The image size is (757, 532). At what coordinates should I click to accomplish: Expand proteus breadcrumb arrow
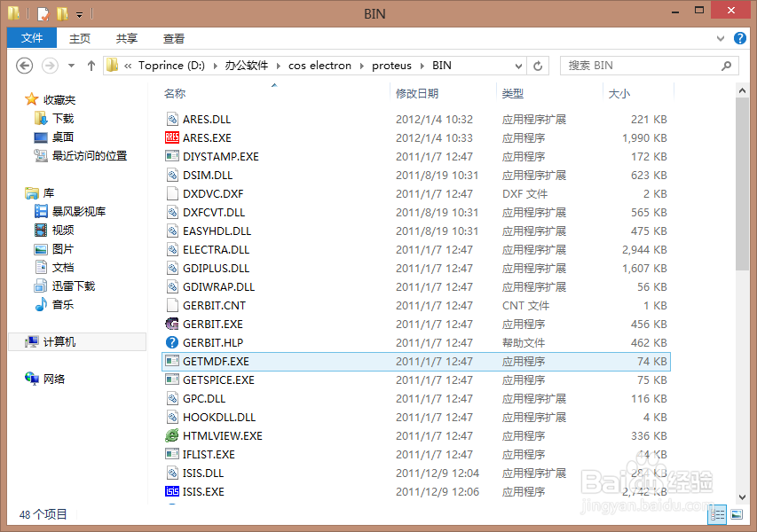(422, 66)
